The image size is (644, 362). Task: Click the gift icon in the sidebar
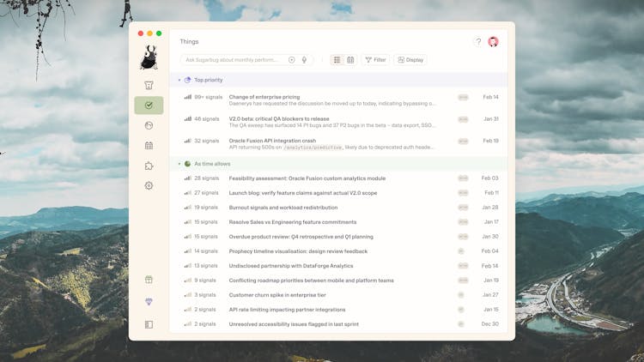click(149, 280)
